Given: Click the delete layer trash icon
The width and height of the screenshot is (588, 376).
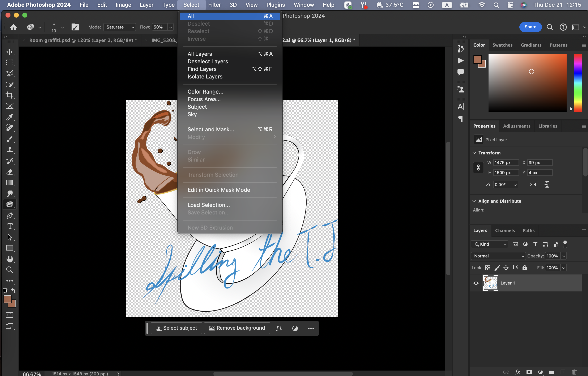Looking at the screenshot, I should pyautogui.click(x=574, y=372).
